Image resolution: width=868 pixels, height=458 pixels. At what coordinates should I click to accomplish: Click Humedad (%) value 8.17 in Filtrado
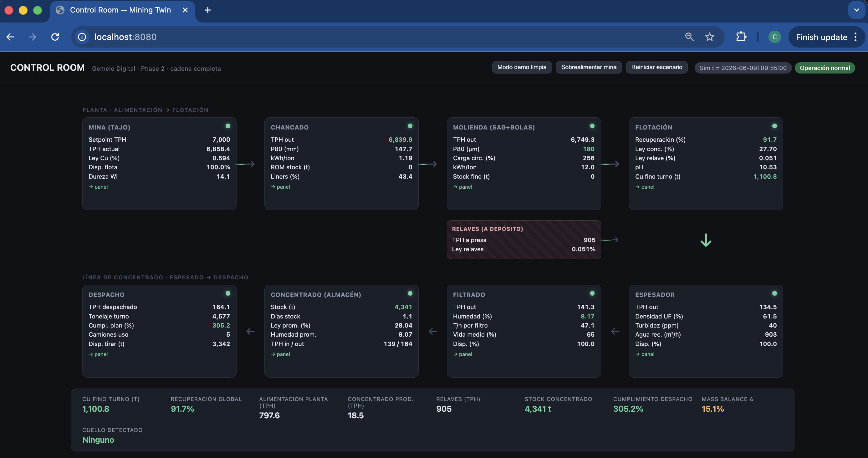(587, 316)
